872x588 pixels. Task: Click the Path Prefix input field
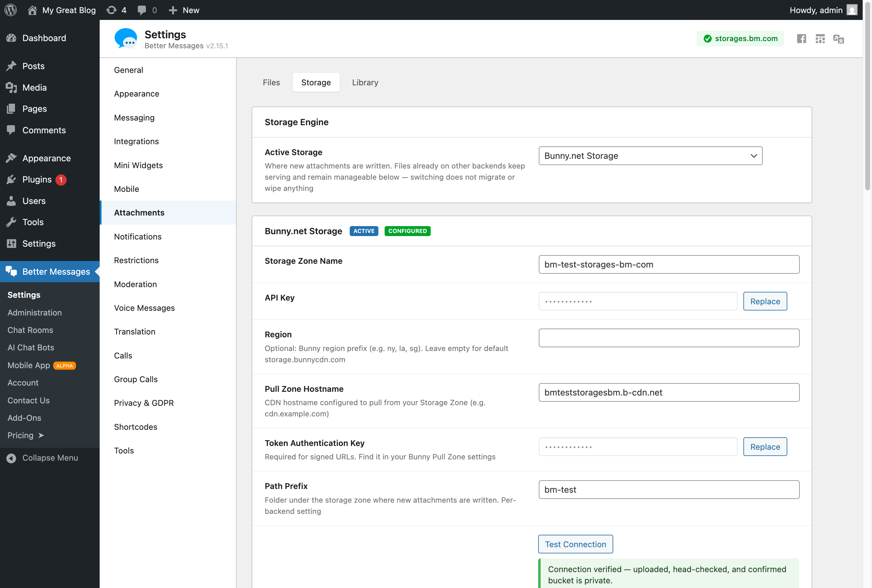(669, 489)
